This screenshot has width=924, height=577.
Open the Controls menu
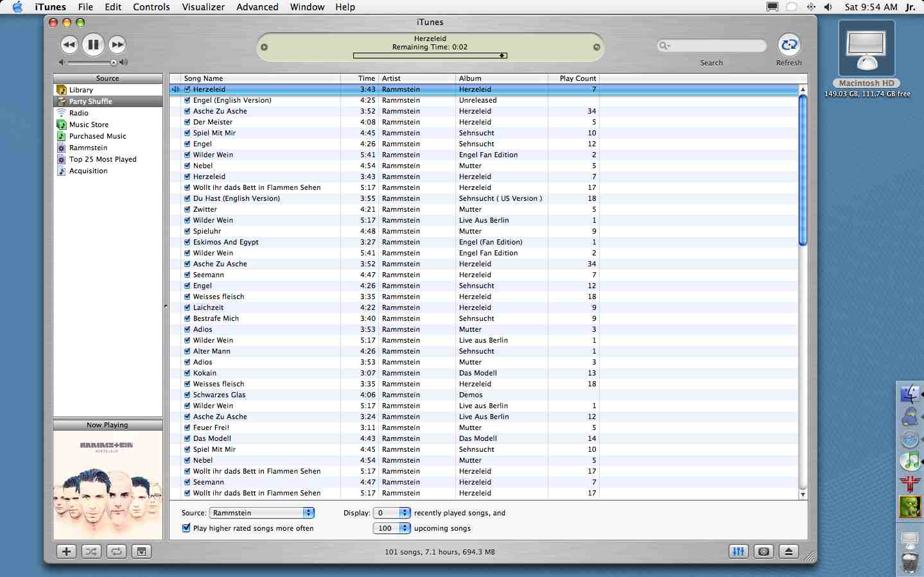152,7
